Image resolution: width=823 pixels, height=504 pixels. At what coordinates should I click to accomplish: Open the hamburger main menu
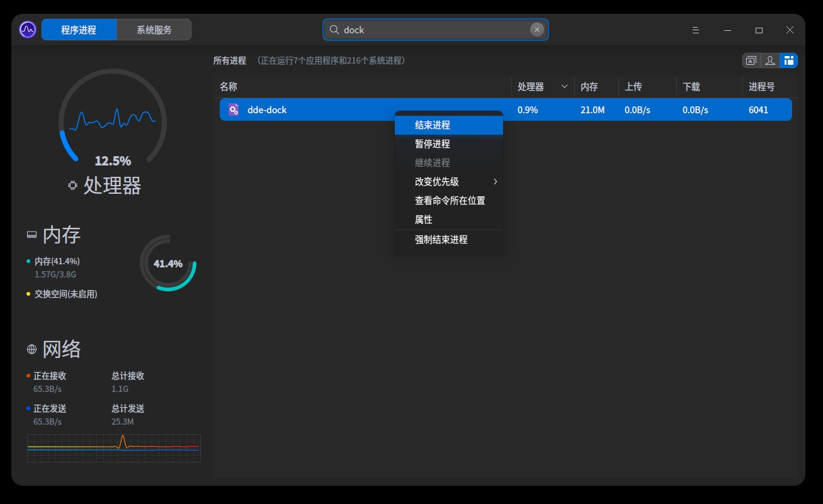coord(696,30)
